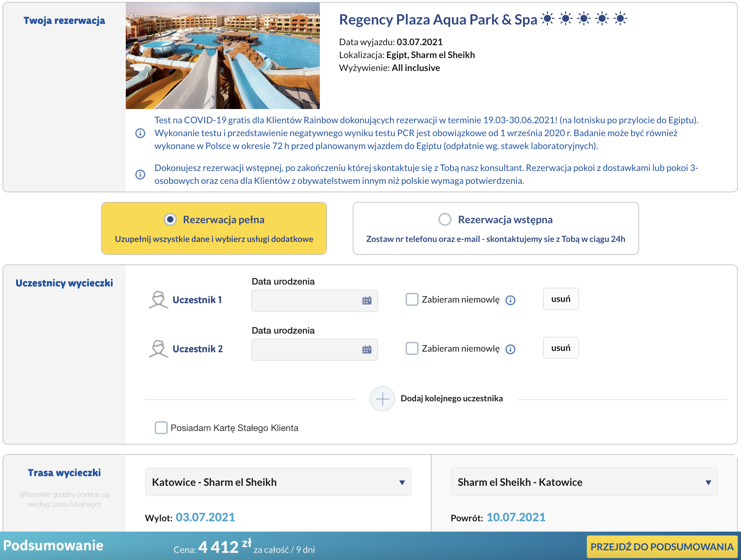Click the plus icon to add participant
This screenshot has height=560, width=741.
tap(382, 398)
